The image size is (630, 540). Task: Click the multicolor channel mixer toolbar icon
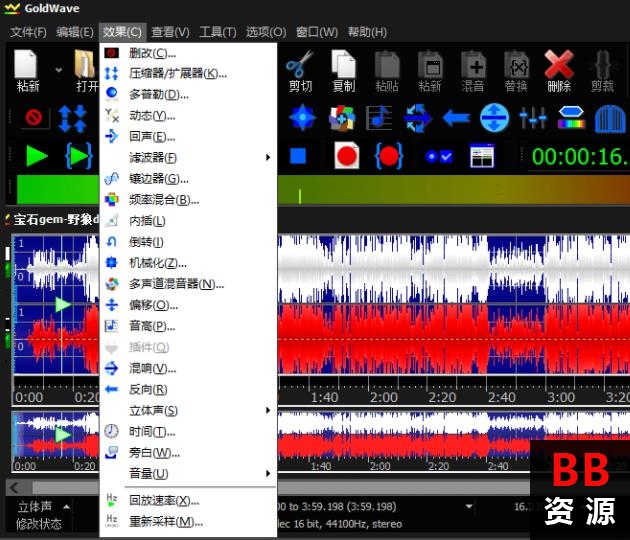pyautogui.click(x=342, y=118)
